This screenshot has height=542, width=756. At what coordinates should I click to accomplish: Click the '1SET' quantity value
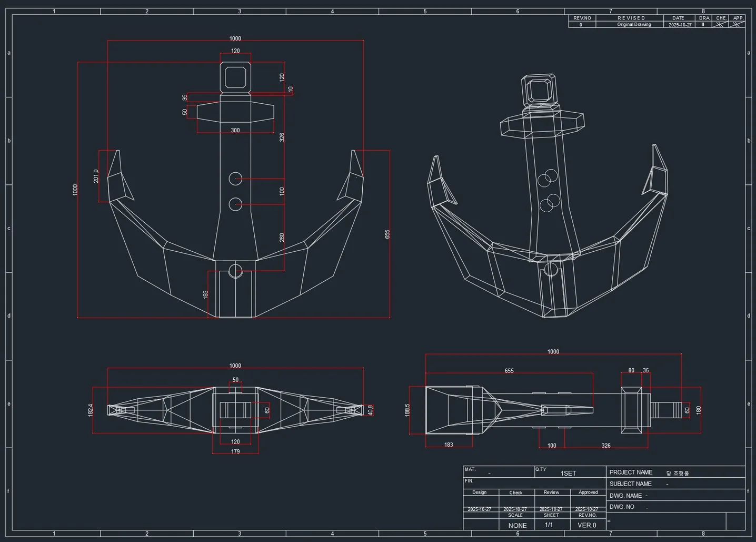[568, 474]
